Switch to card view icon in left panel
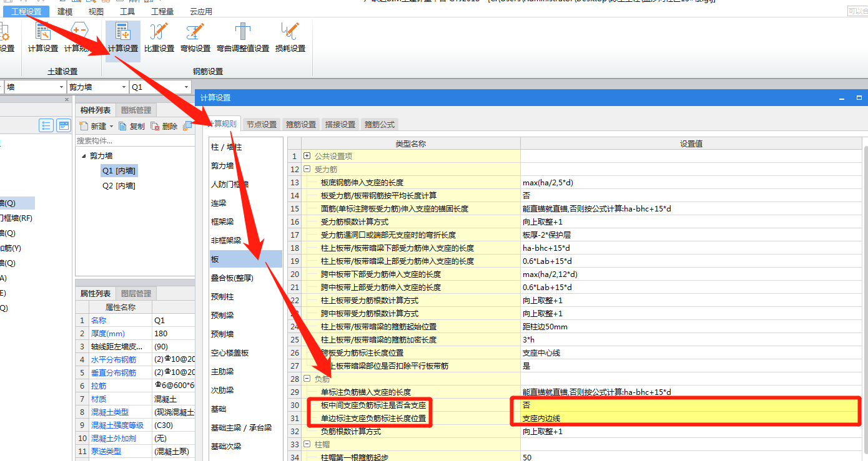 coord(64,125)
